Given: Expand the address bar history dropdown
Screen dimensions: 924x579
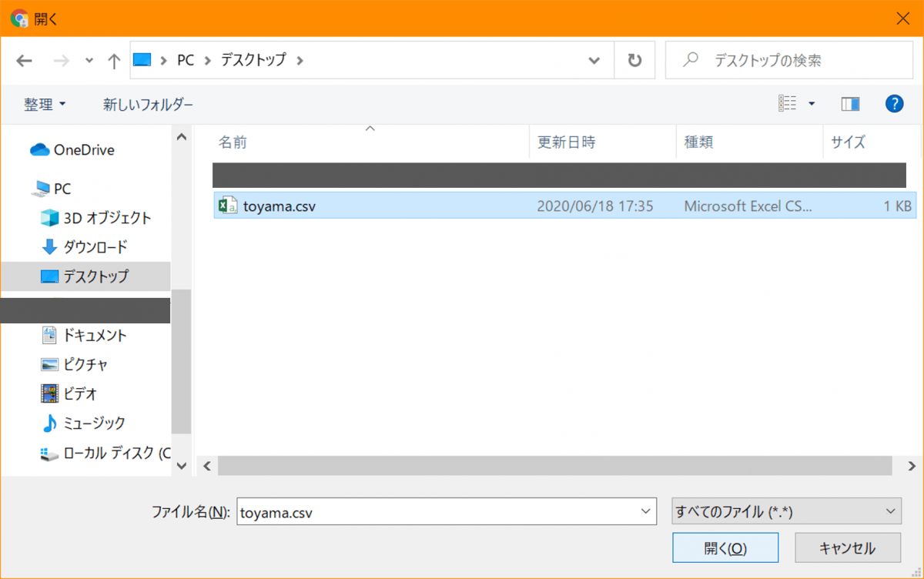Looking at the screenshot, I should [594, 61].
